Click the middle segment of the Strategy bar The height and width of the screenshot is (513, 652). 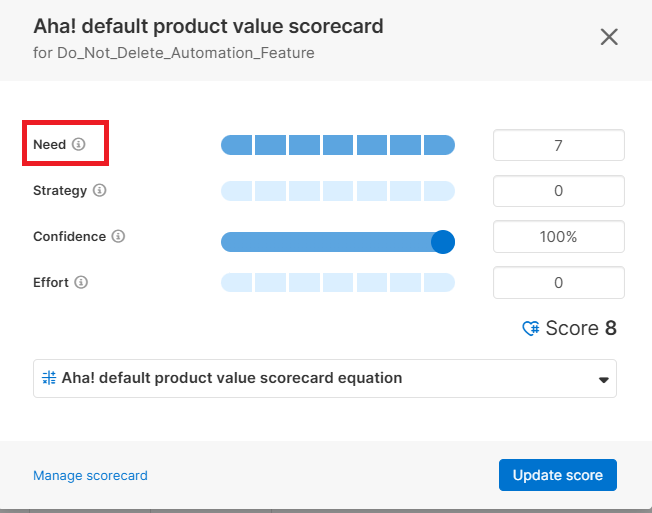point(338,190)
